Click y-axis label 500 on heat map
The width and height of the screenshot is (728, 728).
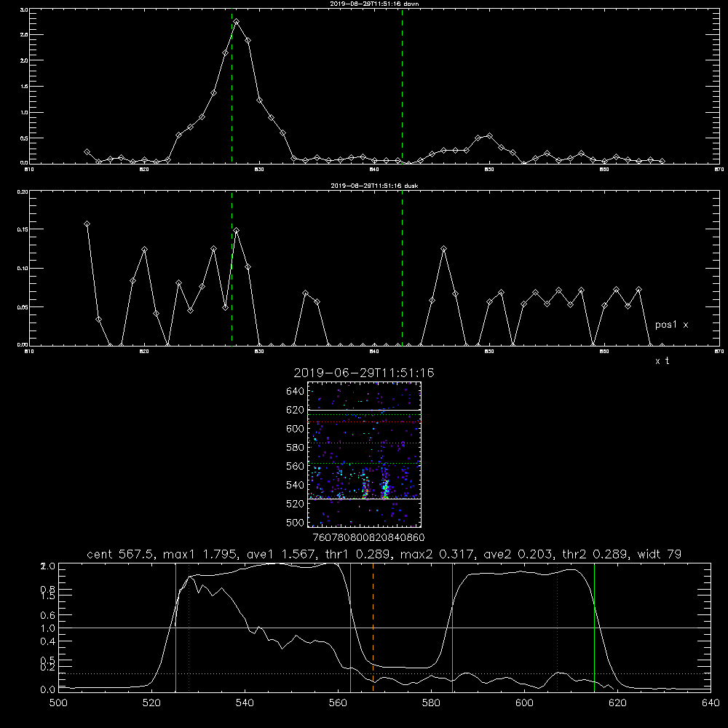[x=296, y=522]
